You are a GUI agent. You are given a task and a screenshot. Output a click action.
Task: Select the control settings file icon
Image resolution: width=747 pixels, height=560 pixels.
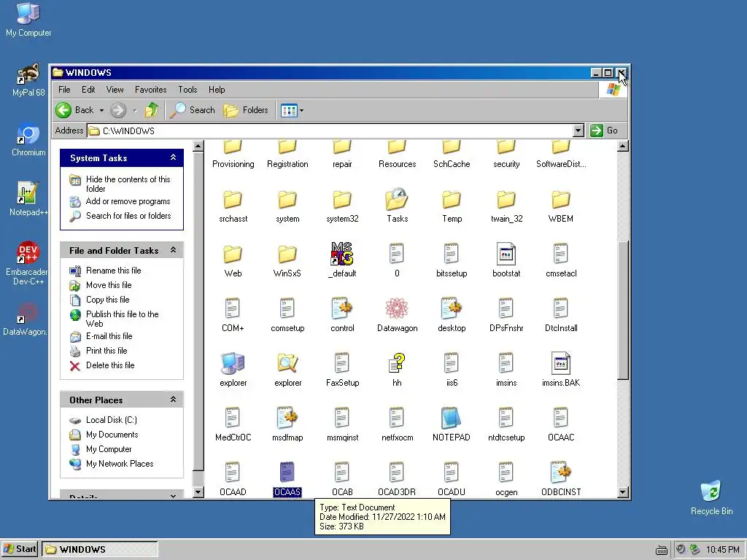coord(342,308)
